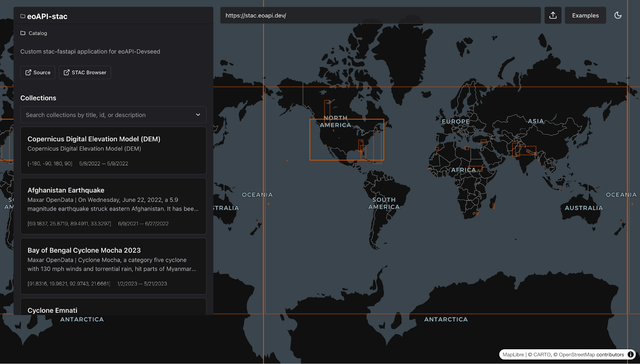Click the date range 1/2/2023 — 5/21/2023
This screenshot has height=364, width=640.
tap(142, 284)
